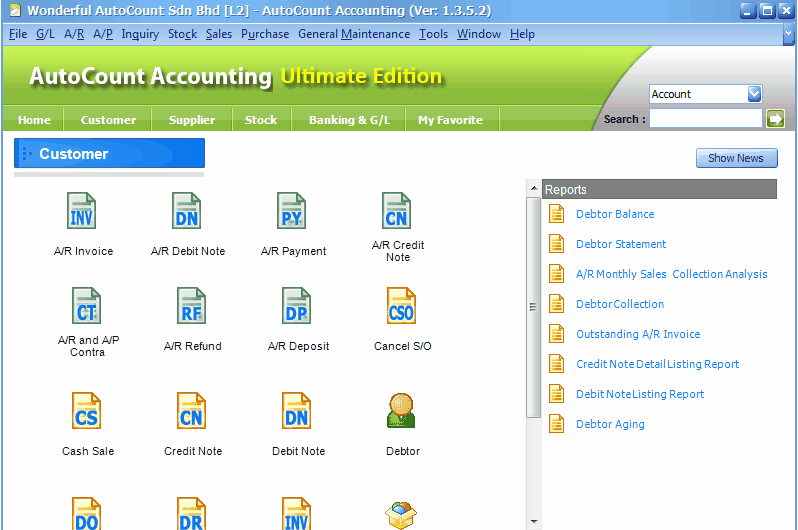Switch to the Home tab

pos(34,120)
